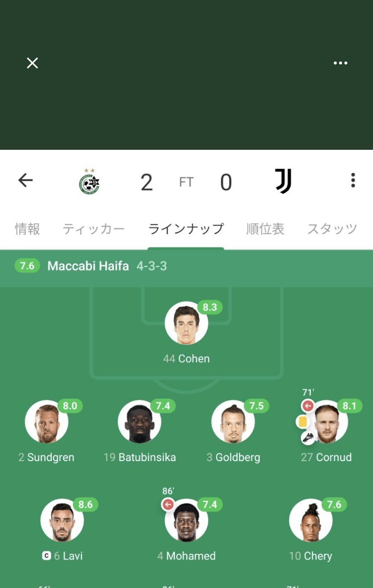Switch to the ティッカー tab
Viewport: 373px width, 588px height.
point(94,229)
